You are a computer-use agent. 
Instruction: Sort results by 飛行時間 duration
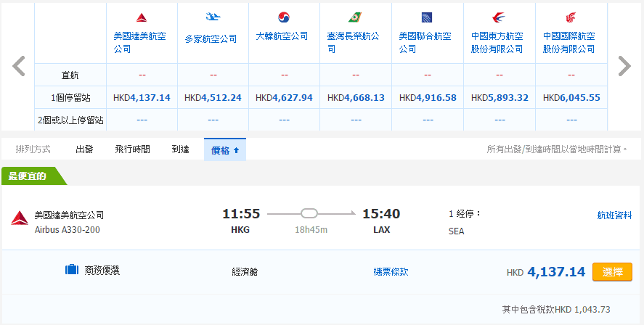point(132,149)
